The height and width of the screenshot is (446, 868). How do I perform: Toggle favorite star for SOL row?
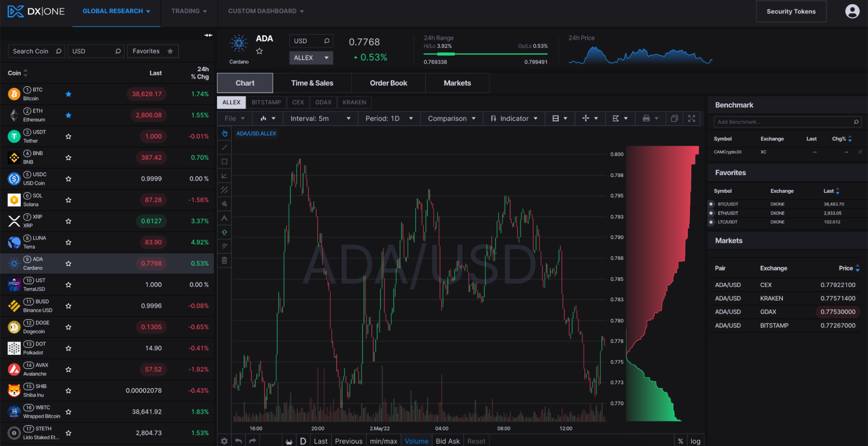coord(68,200)
